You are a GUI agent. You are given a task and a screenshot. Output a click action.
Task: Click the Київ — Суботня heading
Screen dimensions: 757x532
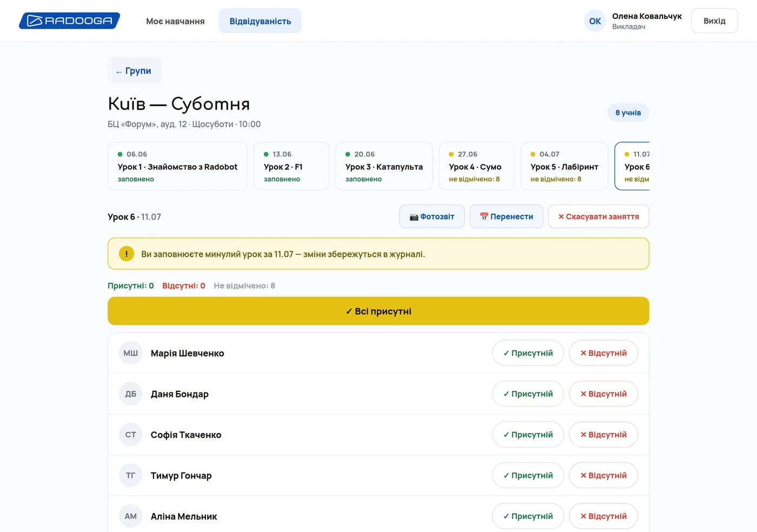179,103
